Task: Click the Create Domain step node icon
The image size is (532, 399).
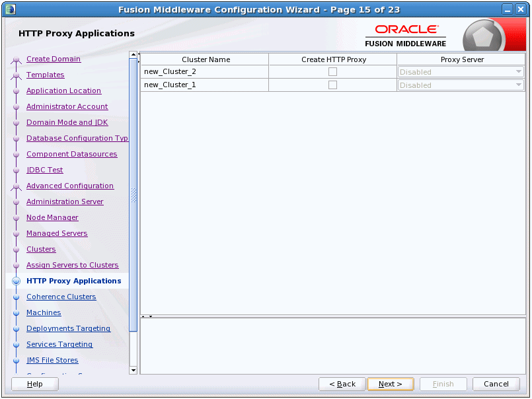Action: [17, 60]
